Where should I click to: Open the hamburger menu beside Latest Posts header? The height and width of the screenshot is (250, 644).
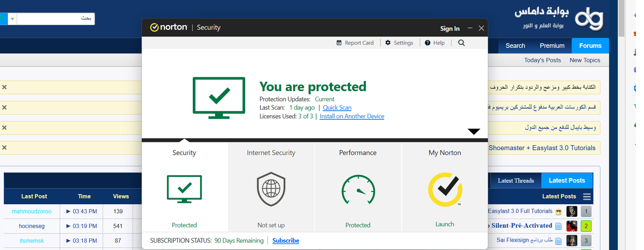pyautogui.click(x=587, y=197)
